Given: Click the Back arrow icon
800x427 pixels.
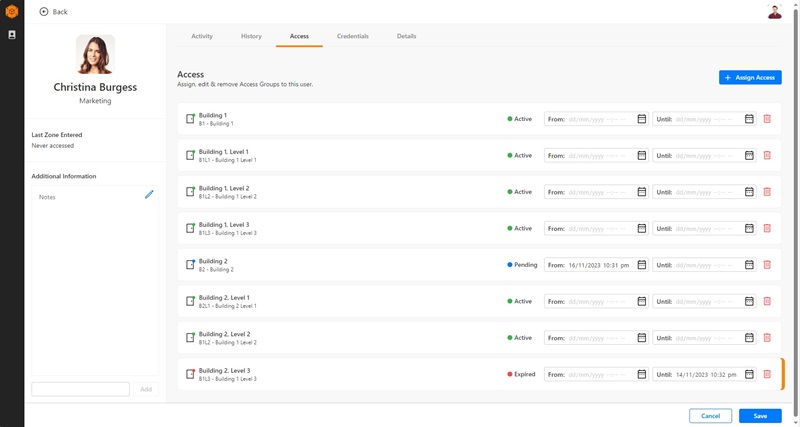Looking at the screenshot, I should [x=43, y=11].
